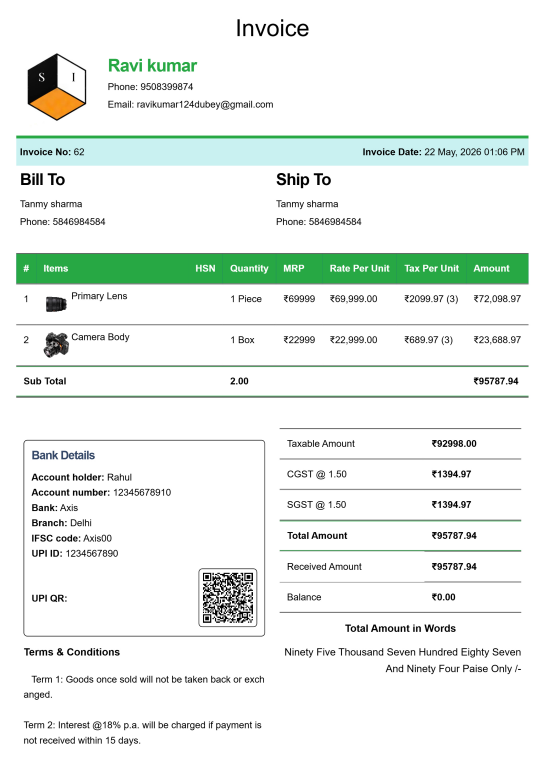Screen dimensions: 546x781
Task: Click the ₹72,098.97 amount cell
Action: click(497, 299)
